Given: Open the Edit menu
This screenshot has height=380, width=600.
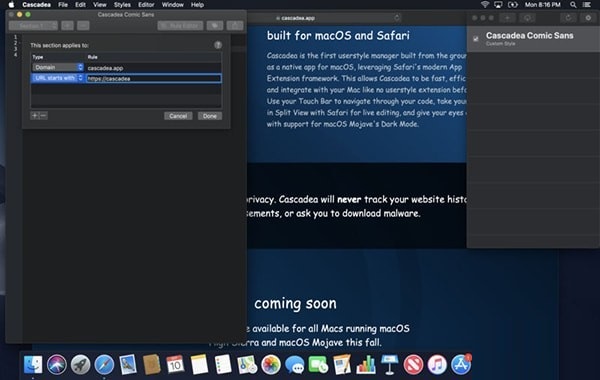Looking at the screenshot, I should 80,5.
